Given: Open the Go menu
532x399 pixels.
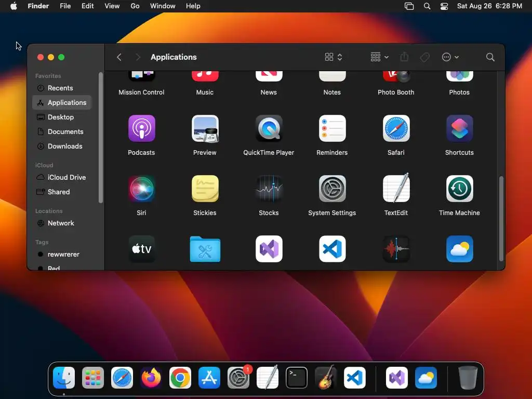Looking at the screenshot, I should (x=135, y=6).
